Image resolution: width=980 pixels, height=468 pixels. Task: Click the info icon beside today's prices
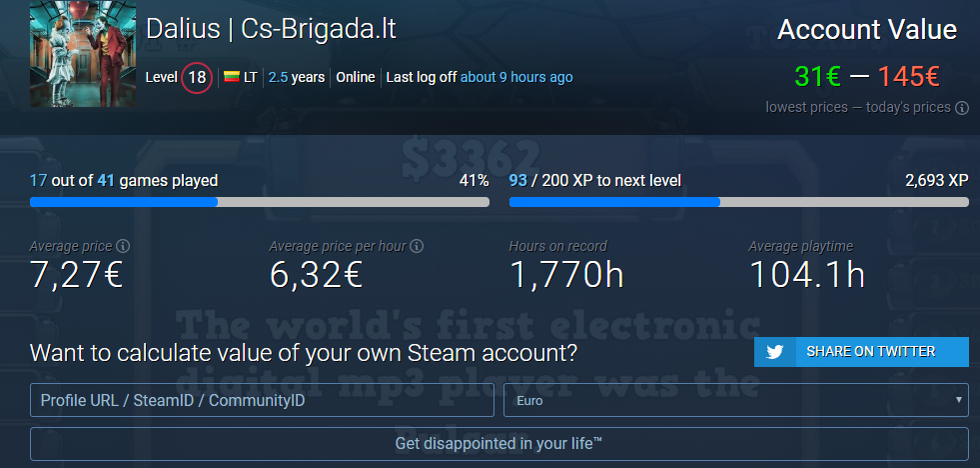point(962,108)
